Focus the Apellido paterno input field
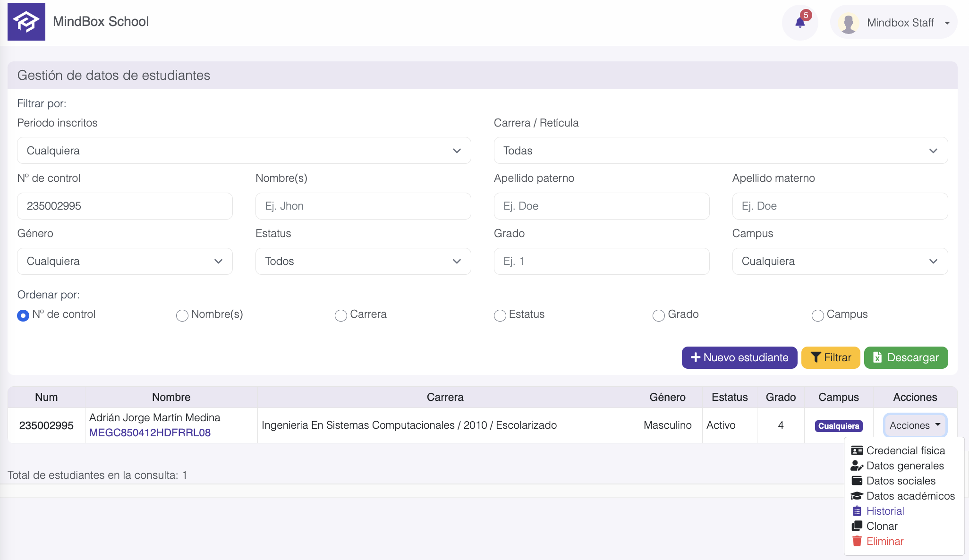 (x=601, y=206)
